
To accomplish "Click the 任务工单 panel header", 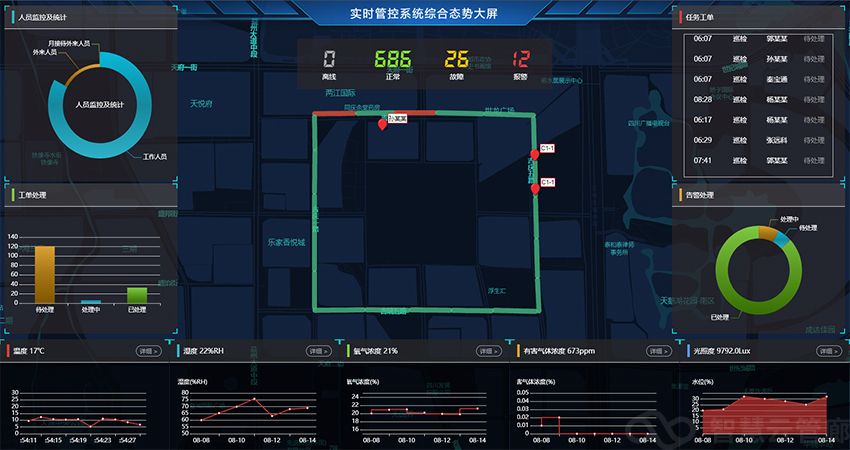I will point(758,17).
